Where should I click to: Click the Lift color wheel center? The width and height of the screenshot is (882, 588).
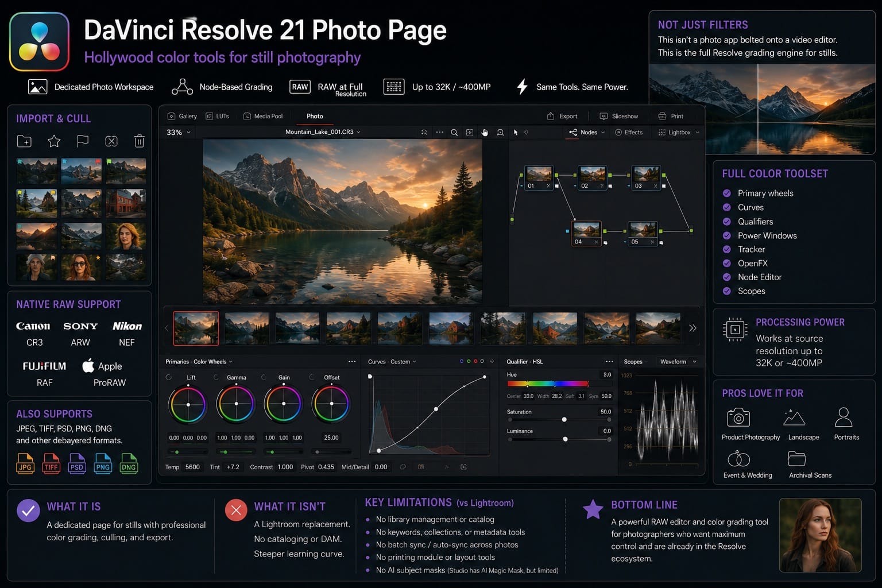pos(188,404)
